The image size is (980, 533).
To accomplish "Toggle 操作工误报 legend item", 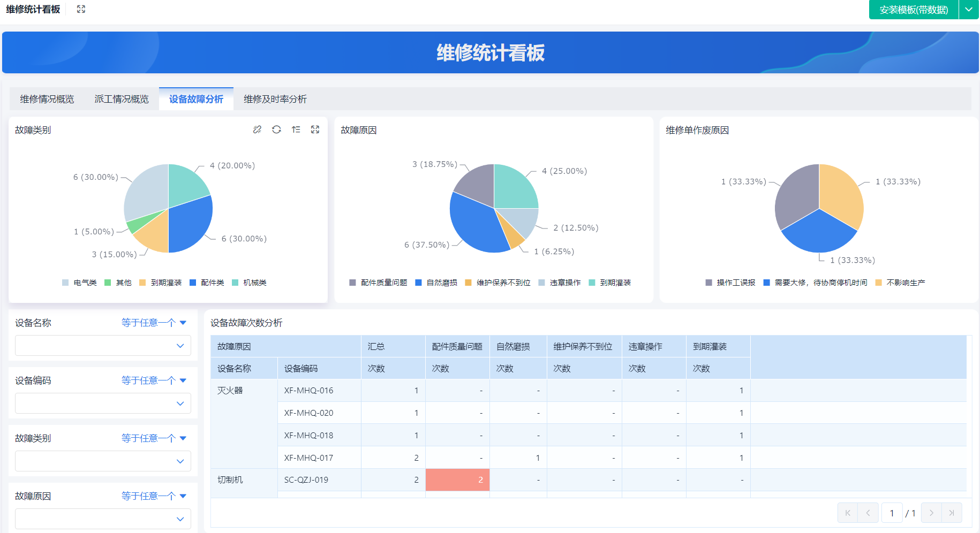I will [x=730, y=283].
